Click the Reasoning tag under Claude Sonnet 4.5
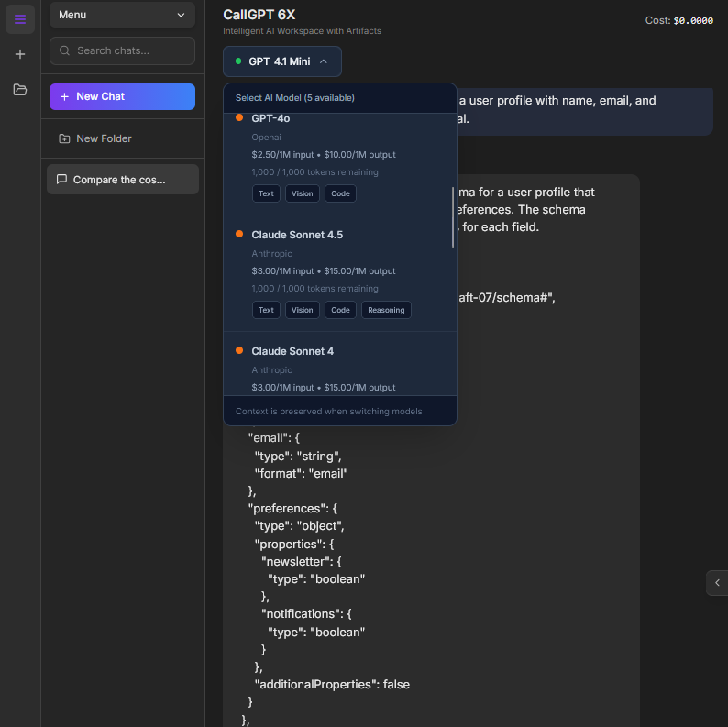Image resolution: width=728 pixels, height=727 pixels. tap(386, 310)
